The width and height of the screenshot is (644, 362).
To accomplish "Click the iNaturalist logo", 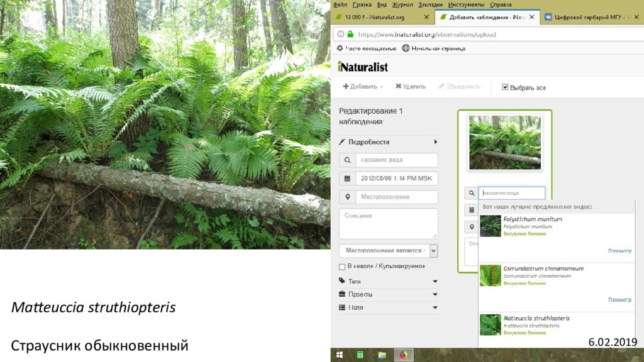I will 363,67.
